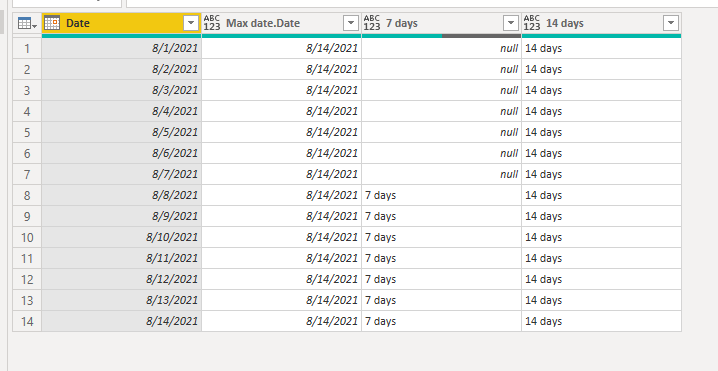Select row number 12

[x=27, y=279]
